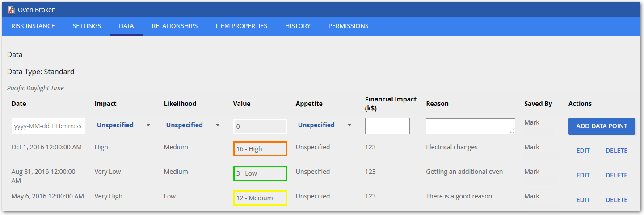Click the Add Data Point button

(602, 126)
